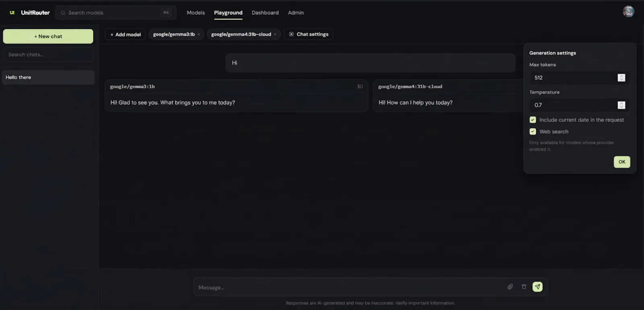Remove the google/gemma4:31b-cloud model chip
Viewport: 644px width, 310px height.
coord(275,34)
